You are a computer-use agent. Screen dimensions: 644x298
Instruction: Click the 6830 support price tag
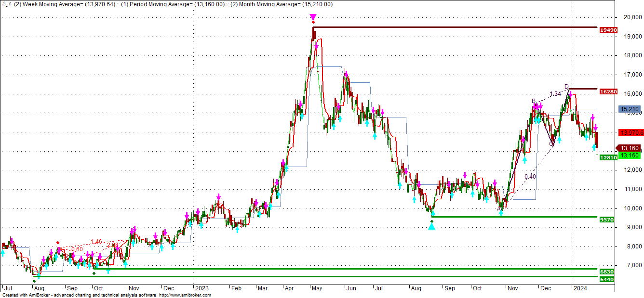[607, 272]
